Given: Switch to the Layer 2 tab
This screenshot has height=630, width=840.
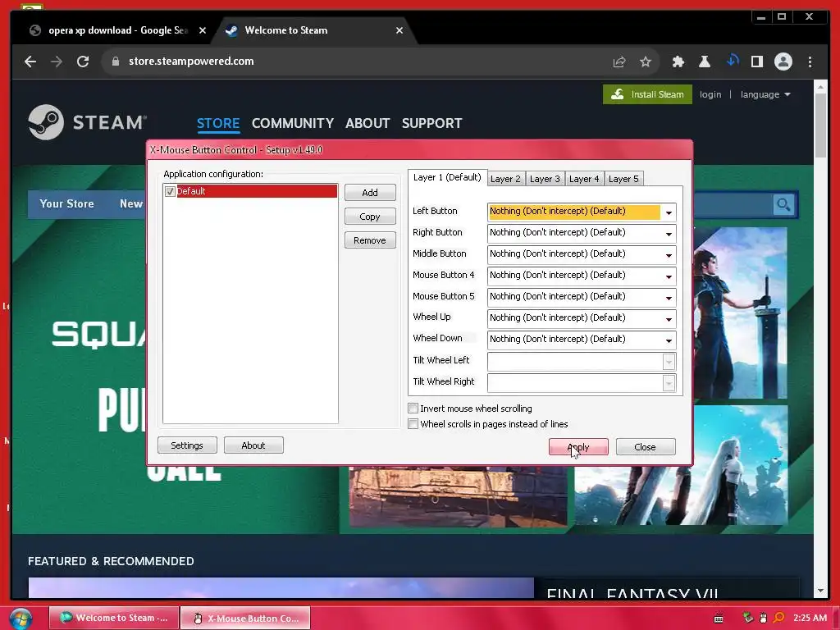Looking at the screenshot, I should coord(505,179).
